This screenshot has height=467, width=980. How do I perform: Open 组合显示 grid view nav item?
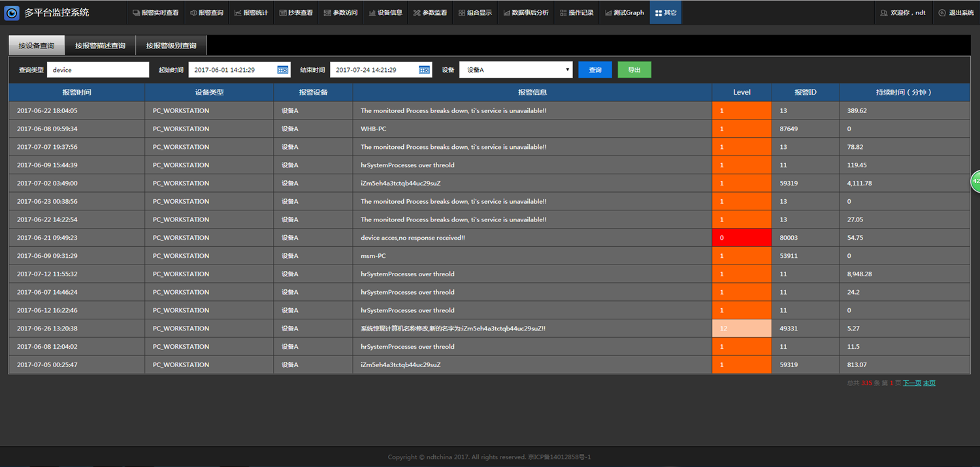(x=475, y=12)
